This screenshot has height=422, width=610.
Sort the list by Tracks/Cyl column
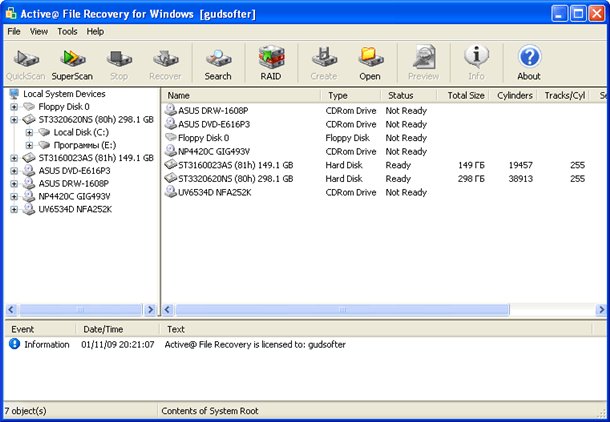point(564,95)
